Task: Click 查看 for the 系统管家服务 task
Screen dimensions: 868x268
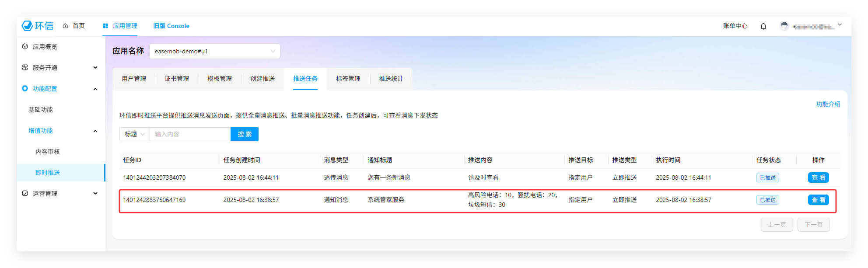Action: tap(818, 200)
